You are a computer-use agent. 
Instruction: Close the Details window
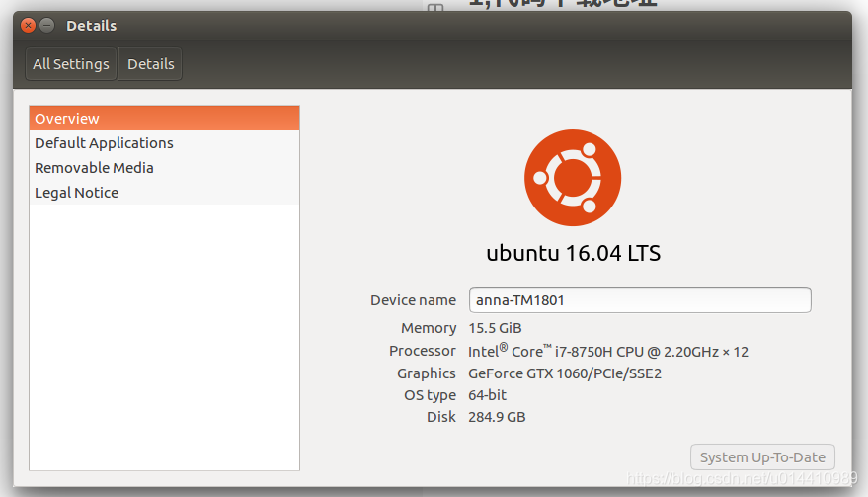pyautogui.click(x=28, y=26)
